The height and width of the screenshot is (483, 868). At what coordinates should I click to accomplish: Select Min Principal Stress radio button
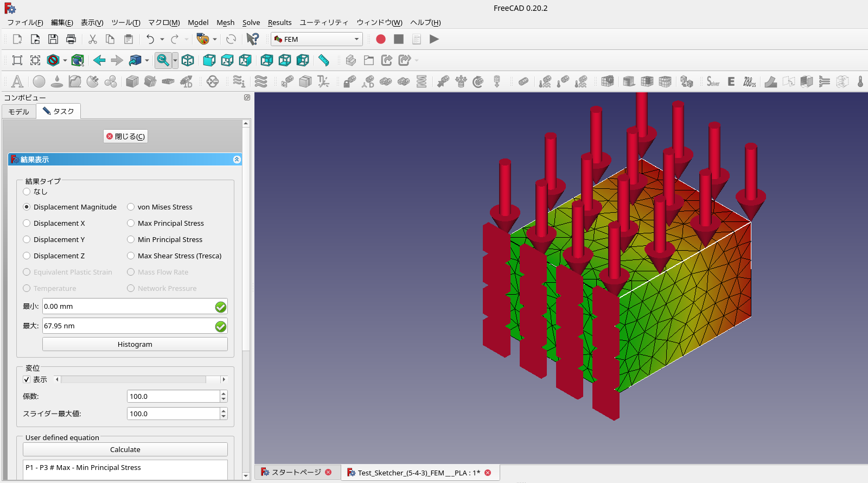131,239
